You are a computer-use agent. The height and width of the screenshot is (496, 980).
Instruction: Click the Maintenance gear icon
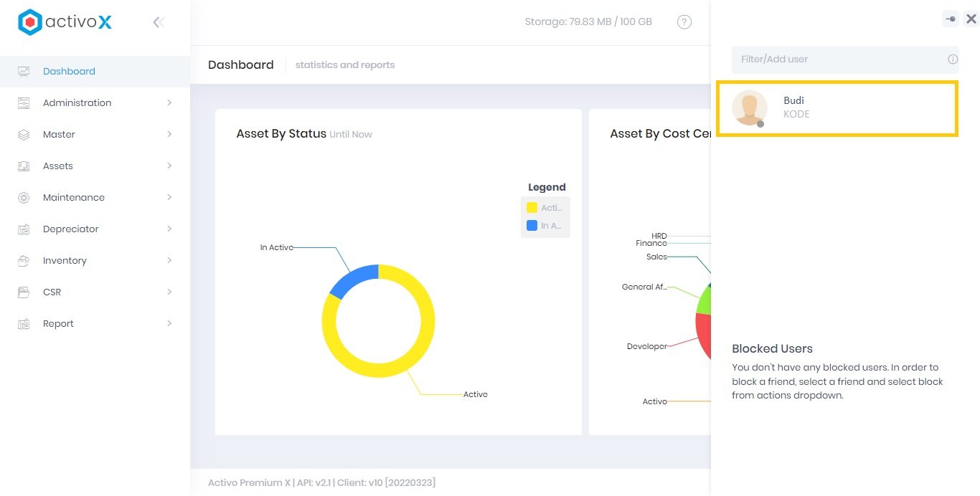[x=24, y=198]
